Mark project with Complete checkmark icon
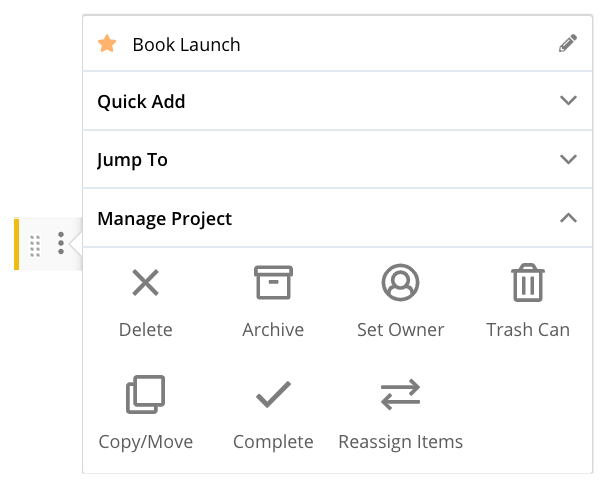The width and height of the screenshot is (605, 485). [273, 394]
